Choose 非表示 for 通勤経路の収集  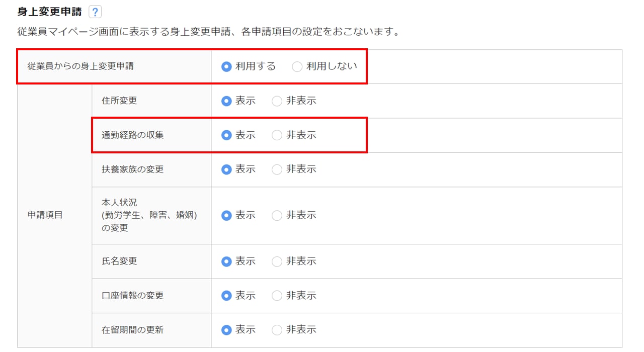277,135
